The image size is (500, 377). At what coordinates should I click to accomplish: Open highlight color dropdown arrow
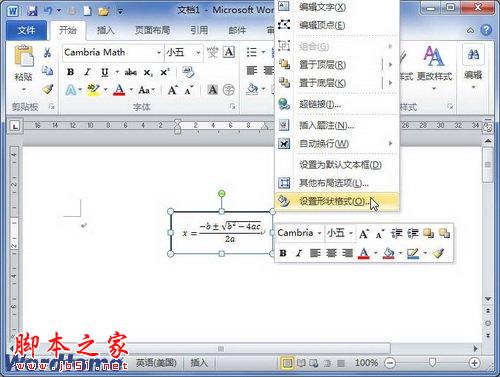[105, 89]
